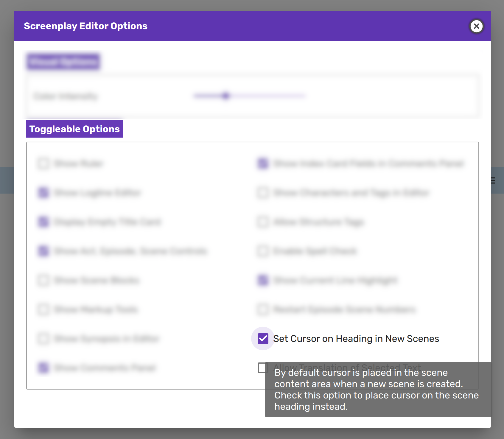Uncheck Set Cursor on Heading in New Scenes

[x=263, y=339]
